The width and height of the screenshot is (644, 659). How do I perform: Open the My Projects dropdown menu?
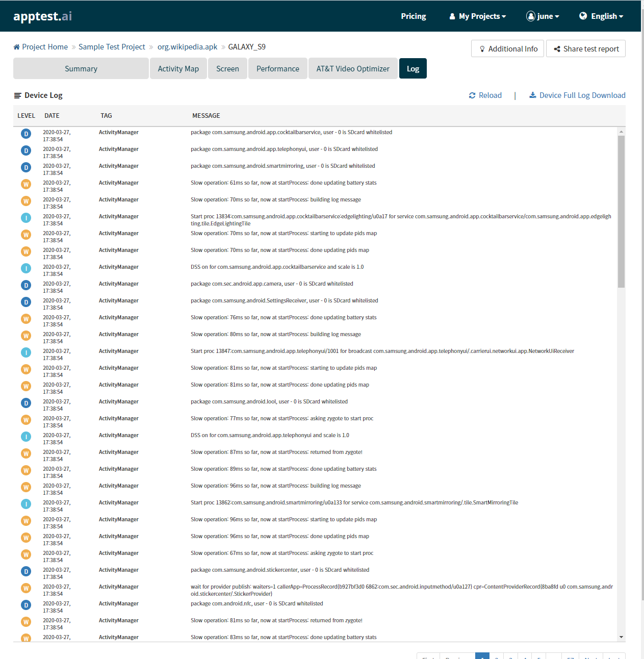[478, 16]
